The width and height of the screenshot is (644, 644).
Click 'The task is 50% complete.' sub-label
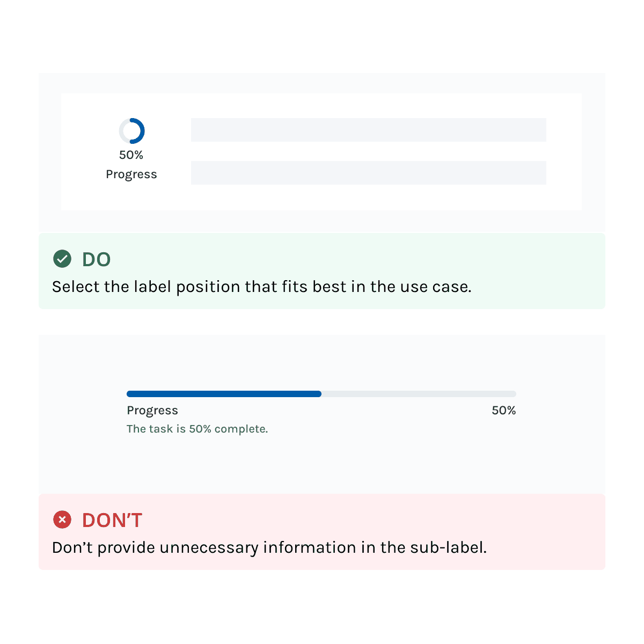coord(197,429)
